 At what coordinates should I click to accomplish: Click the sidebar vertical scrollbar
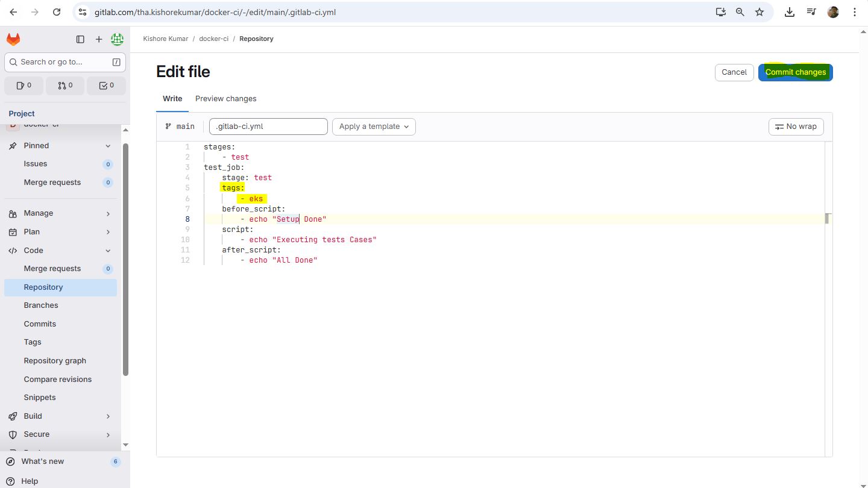[x=125, y=259]
